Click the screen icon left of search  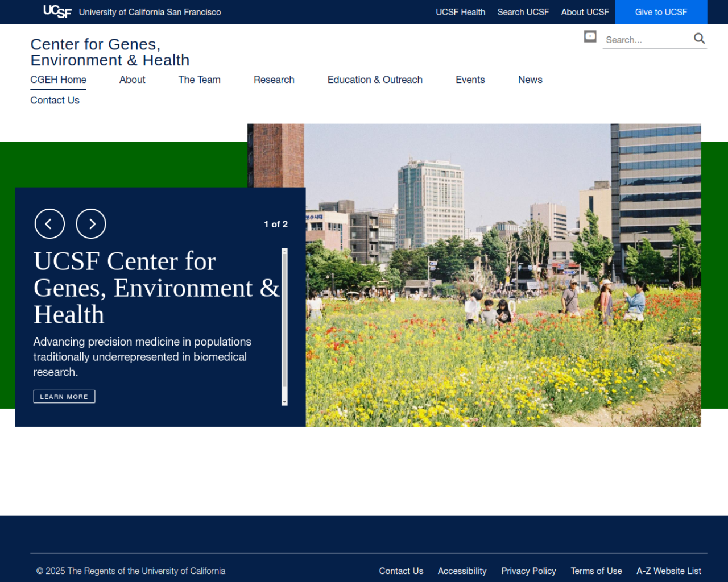(590, 37)
